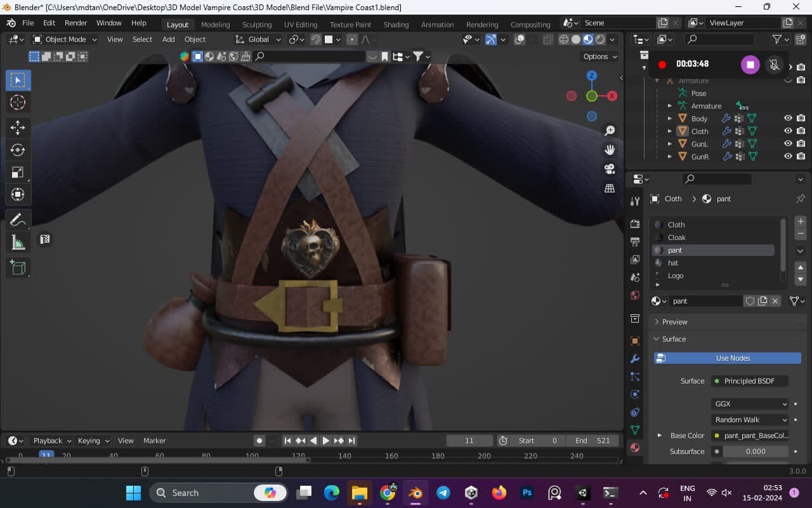
Task: Pick the Measure tool
Action: click(18, 242)
